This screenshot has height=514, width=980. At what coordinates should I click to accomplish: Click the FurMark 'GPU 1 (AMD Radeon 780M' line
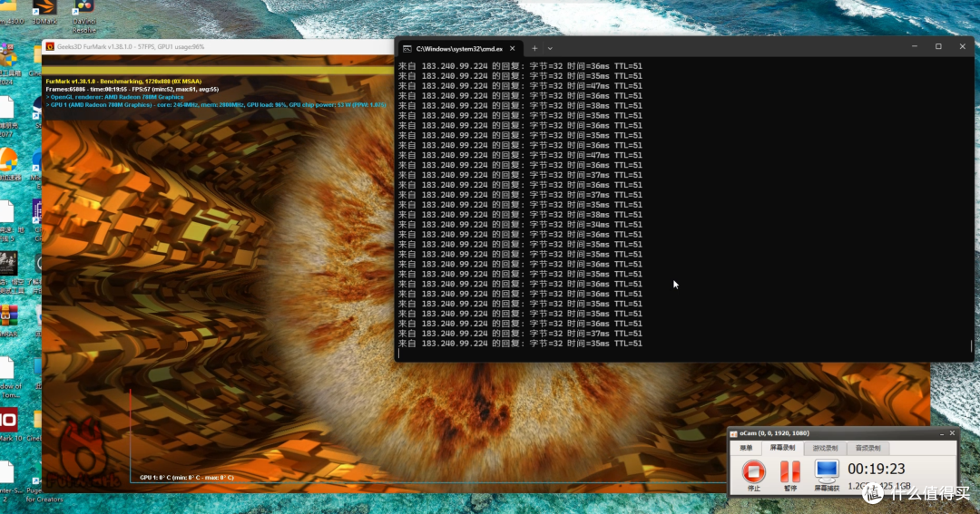pyautogui.click(x=216, y=105)
